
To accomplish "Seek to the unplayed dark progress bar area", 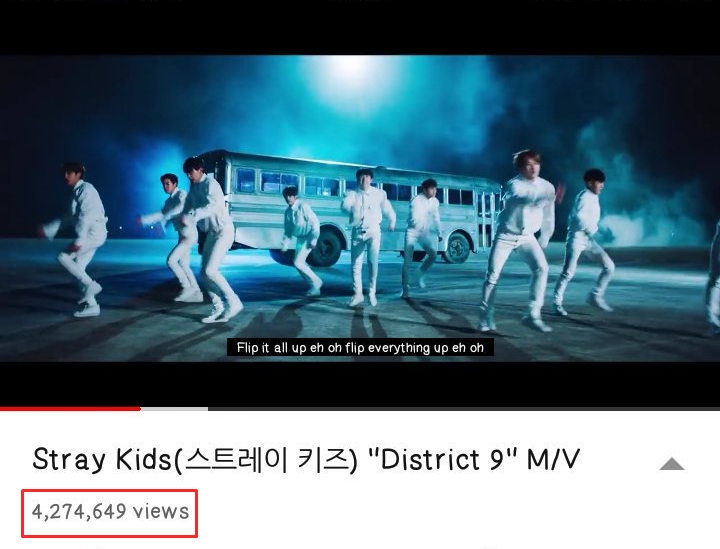I will point(464,408).
